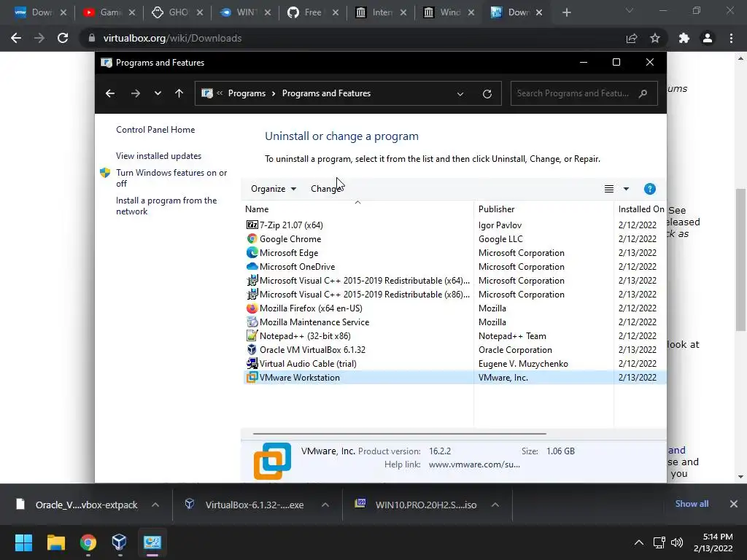Go up one level with the up arrow
747x560 pixels.
(x=179, y=93)
